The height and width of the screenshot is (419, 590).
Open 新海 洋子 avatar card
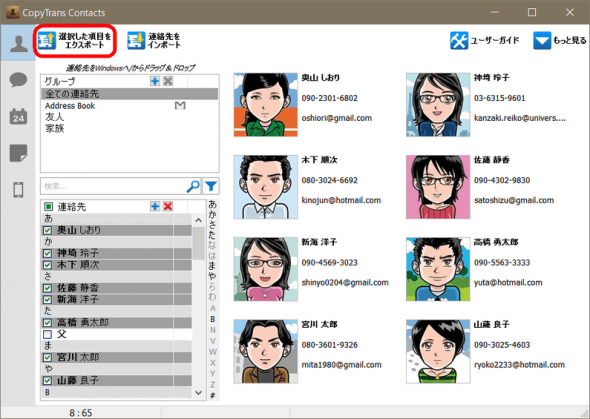click(x=266, y=269)
